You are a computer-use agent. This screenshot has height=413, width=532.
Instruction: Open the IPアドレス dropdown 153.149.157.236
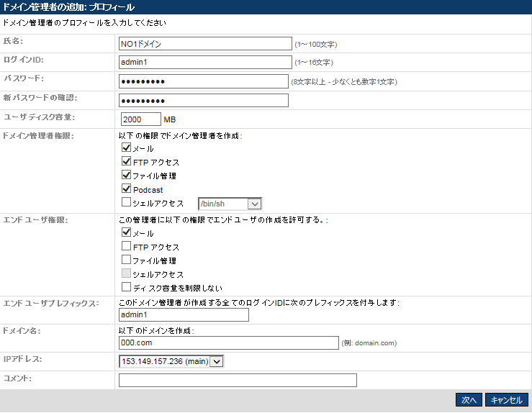(x=171, y=361)
